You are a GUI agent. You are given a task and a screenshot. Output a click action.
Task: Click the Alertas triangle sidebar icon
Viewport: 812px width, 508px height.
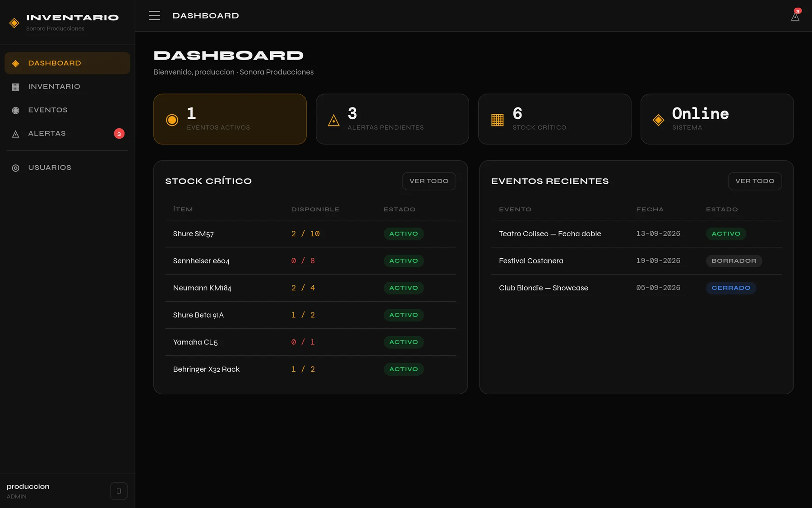point(15,134)
